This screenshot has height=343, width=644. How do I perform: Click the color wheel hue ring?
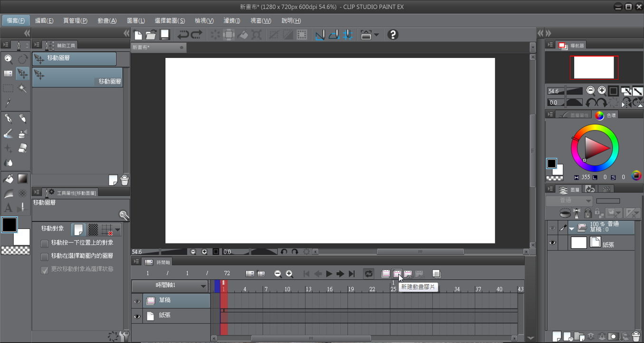click(595, 127)
